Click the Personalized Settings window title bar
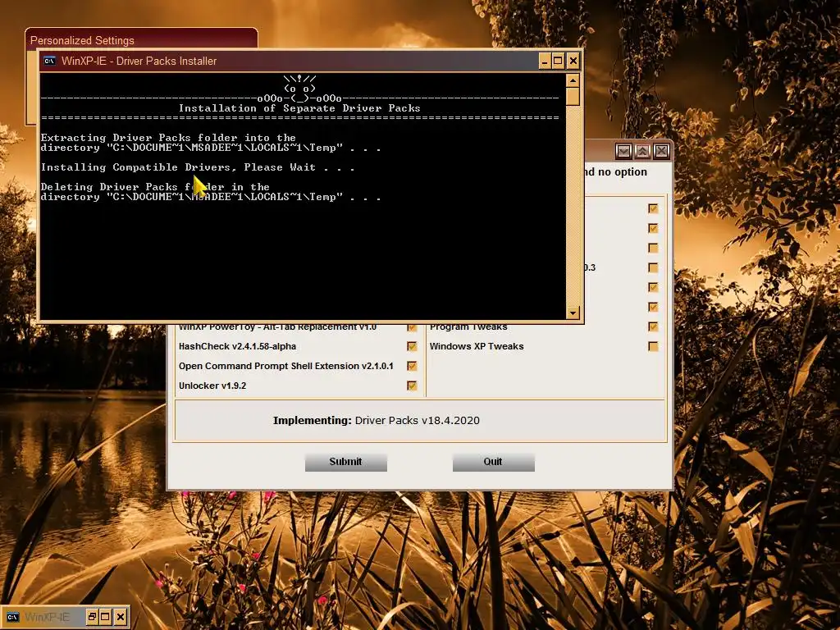Viewport: 840px width, 630px height. tap(141, 39)
